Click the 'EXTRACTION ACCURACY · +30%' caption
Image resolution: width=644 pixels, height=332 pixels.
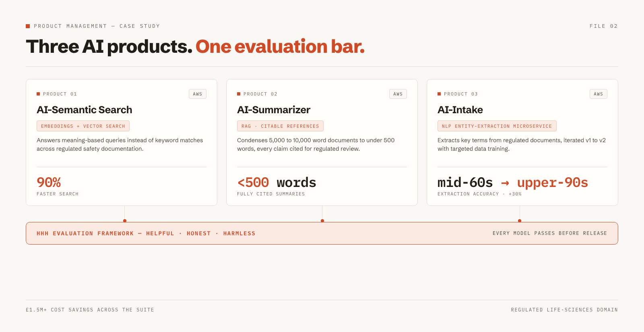tap(479, 194)
